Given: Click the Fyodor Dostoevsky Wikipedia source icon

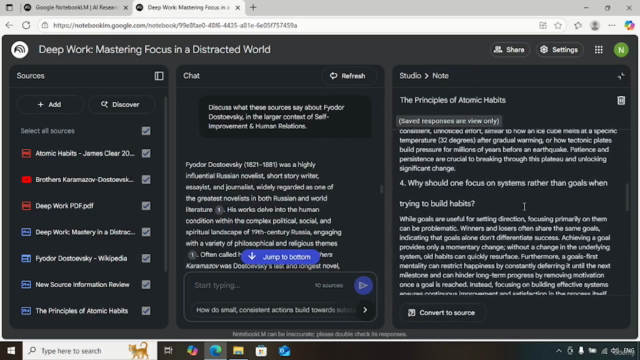Looking at the screenshot, I should [26, 258].
